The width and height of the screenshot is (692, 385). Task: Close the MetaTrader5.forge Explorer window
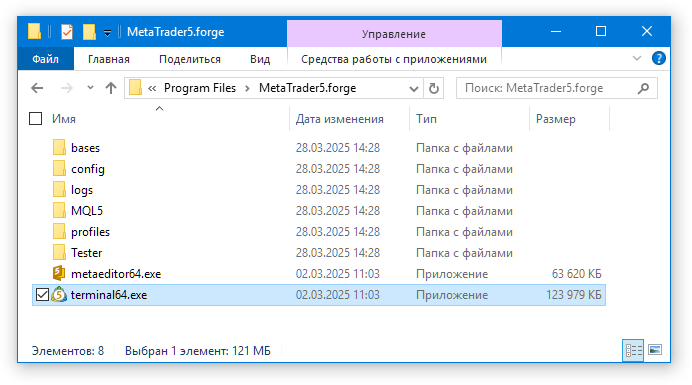(647, 32)
